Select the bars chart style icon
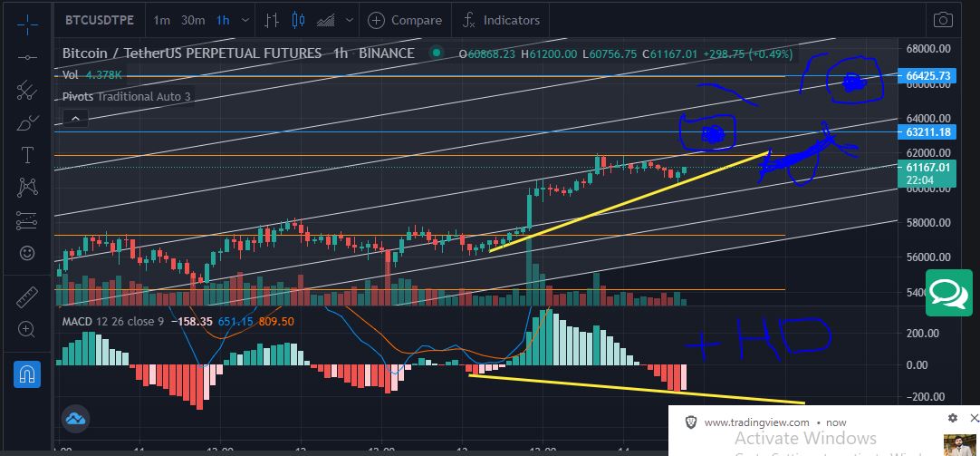 tap(271, 20)
